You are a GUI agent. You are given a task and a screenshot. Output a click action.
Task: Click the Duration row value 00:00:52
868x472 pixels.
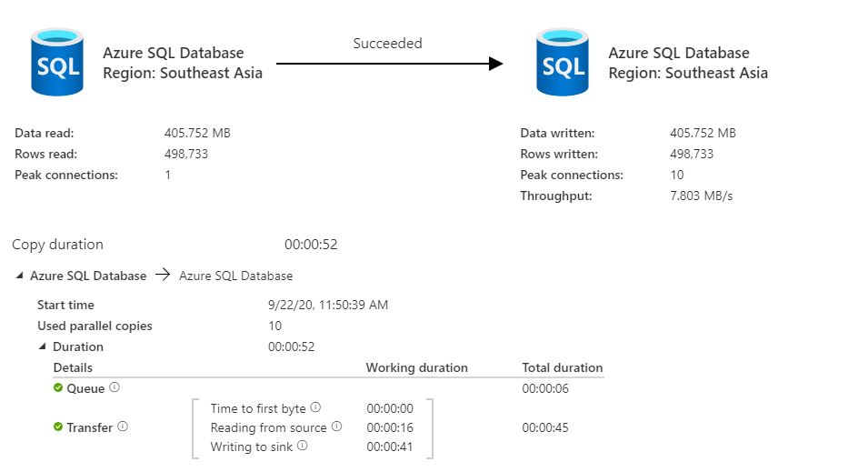[291, 346]
